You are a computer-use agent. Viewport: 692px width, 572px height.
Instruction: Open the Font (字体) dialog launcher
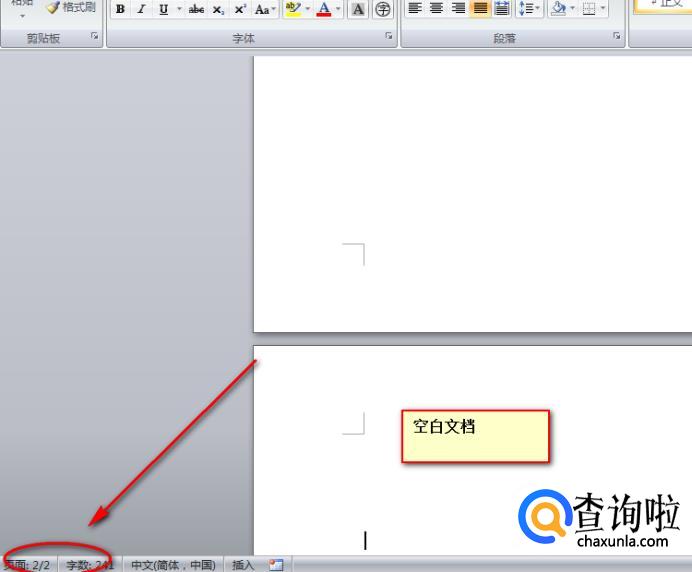389,36
